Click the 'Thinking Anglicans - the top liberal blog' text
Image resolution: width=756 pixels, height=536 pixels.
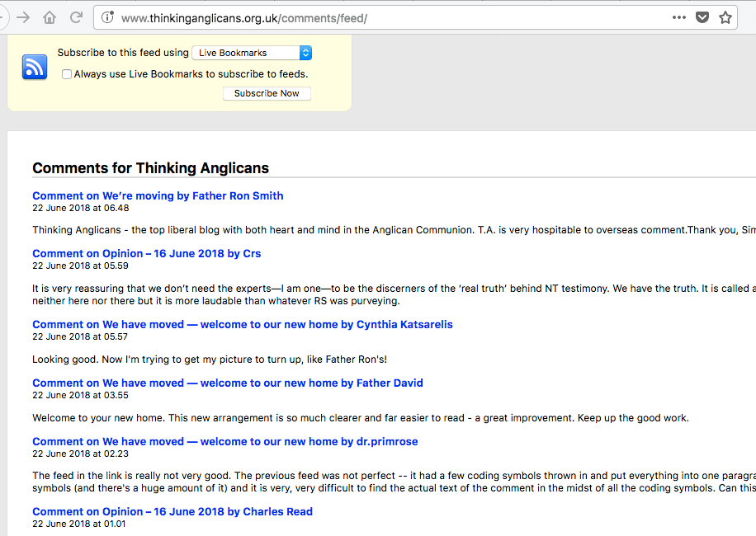pos(394,230)
